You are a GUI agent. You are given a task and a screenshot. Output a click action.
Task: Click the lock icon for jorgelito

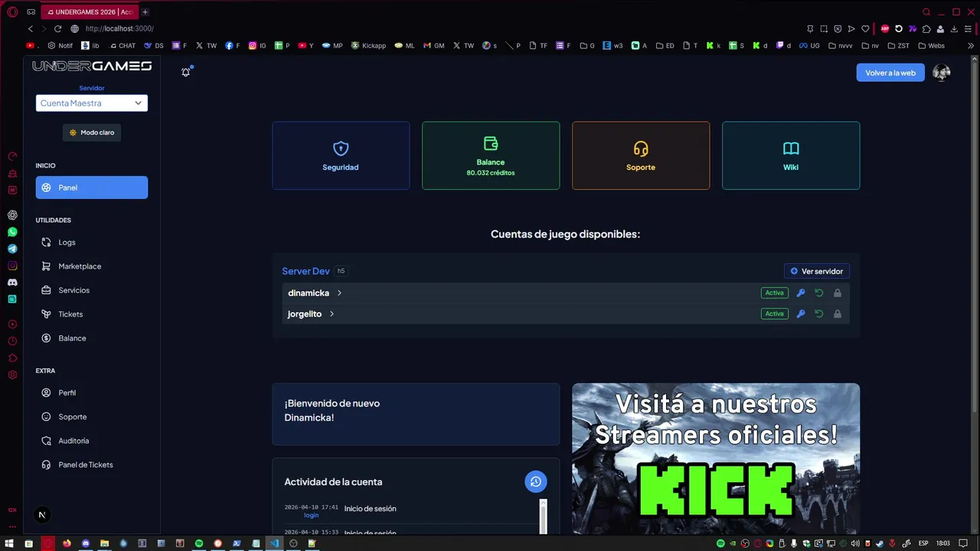pyautogui.click(x=838, y=314)
